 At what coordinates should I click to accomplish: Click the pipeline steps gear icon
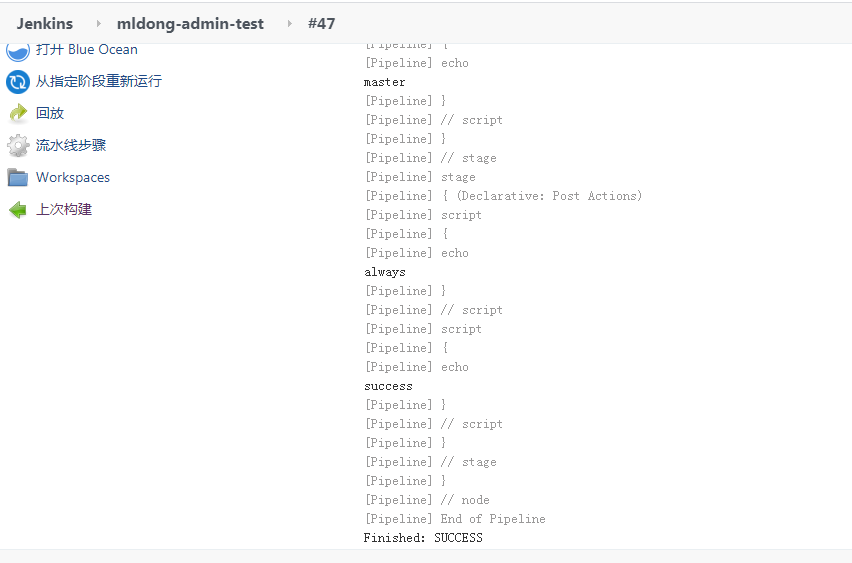coord(18,146)
